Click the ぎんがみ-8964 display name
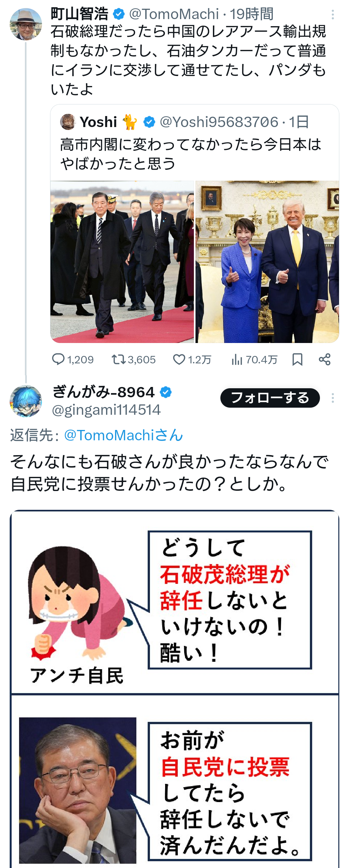The width and height of the screenshot is (349, 868). (x=103, y=392)
